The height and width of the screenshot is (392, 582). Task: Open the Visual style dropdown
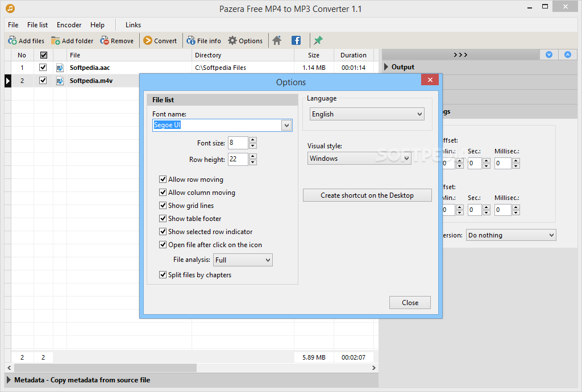359,159
